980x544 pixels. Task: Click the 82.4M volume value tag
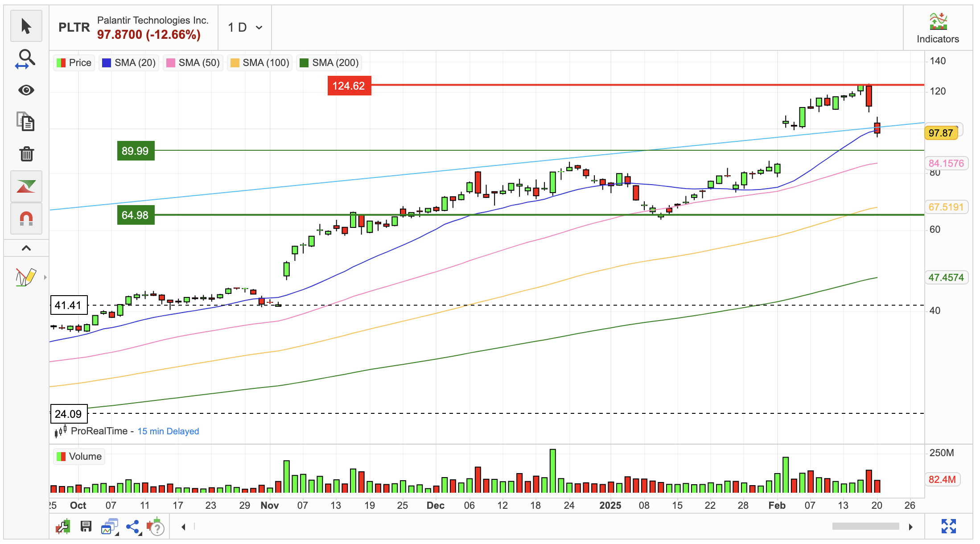(x=942, y=479)
